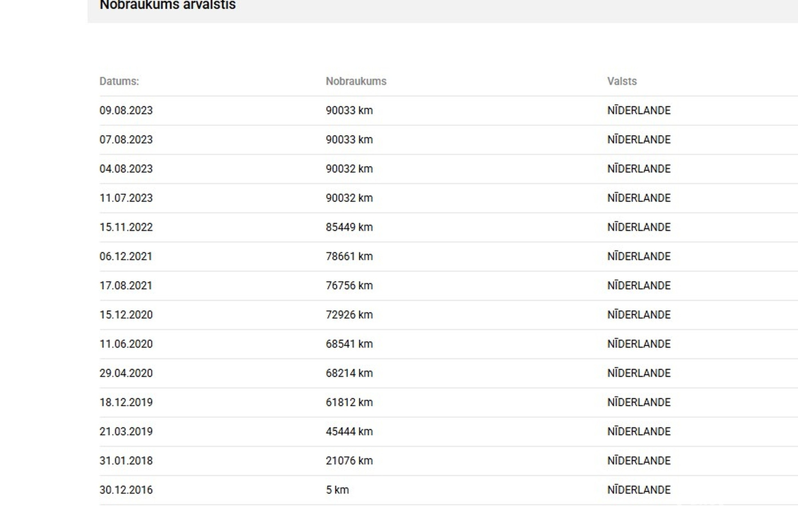Select the 04.08.2023 row date
798x532 pixels.
(126, 169)
